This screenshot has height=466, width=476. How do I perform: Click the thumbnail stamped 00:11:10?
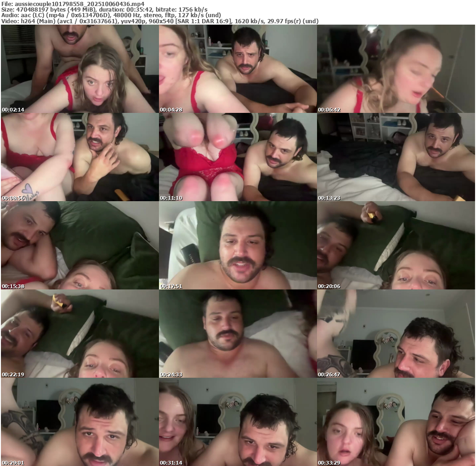(x=238, y=157)
